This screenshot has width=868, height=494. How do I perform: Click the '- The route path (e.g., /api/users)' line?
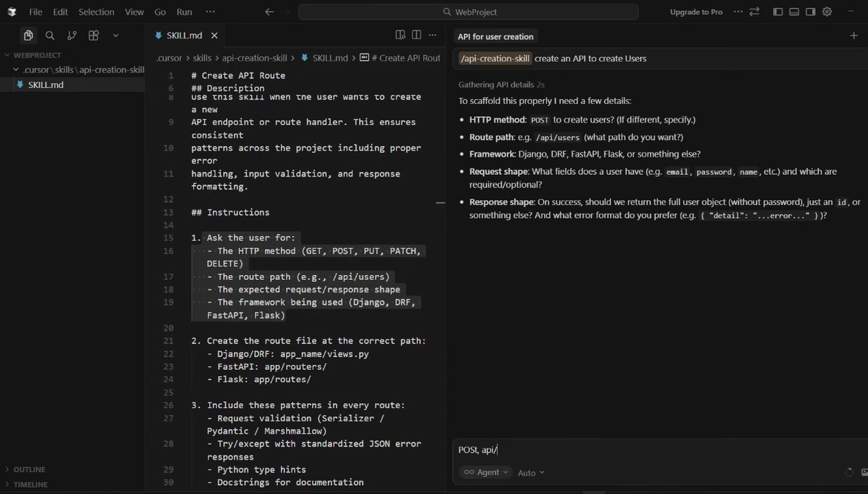[298, 276]
